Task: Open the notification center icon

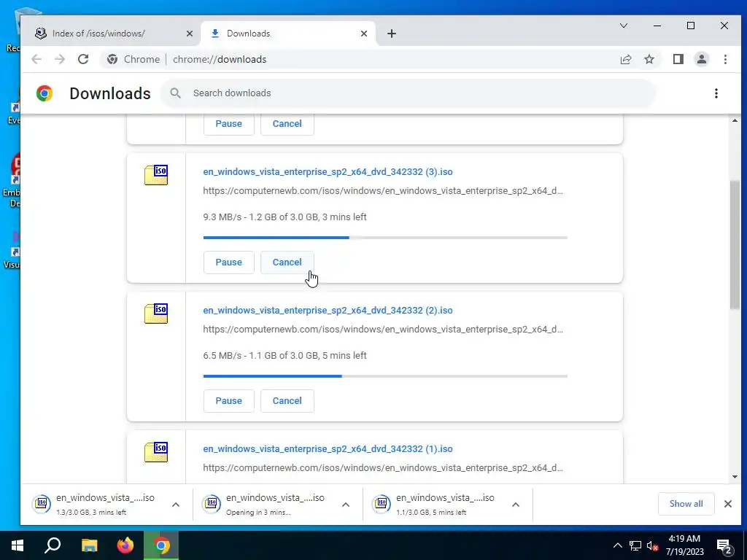Action: (x=724, y=546)
